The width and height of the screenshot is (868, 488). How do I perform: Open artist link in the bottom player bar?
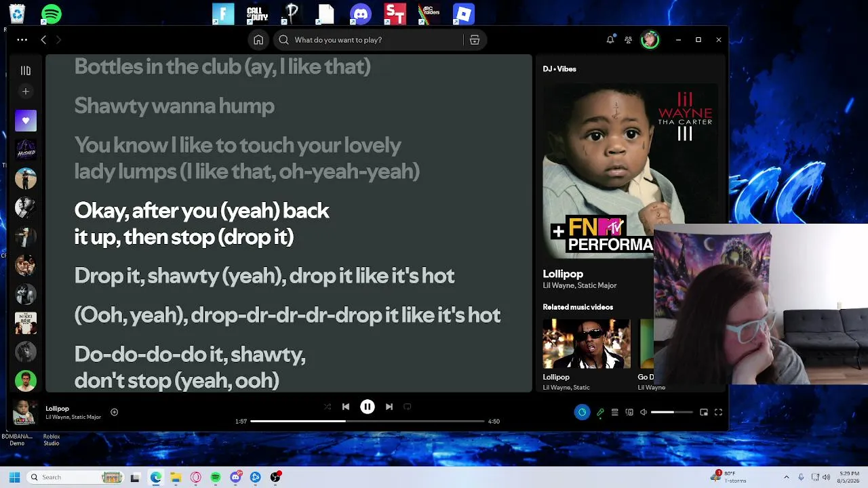(73, 418)
